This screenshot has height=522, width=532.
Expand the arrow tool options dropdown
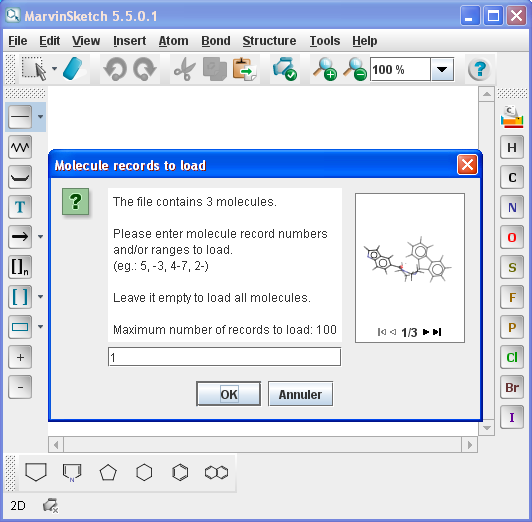(40, 236)
